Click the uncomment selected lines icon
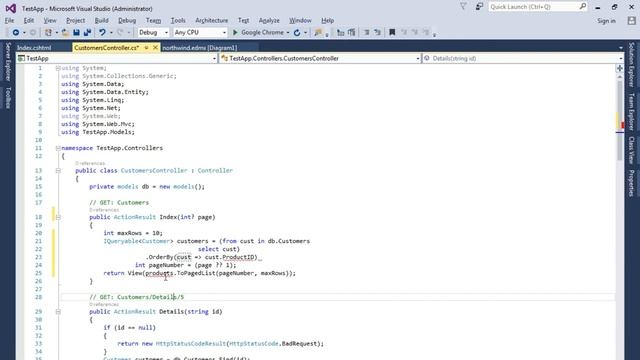 tap(377, 33)
